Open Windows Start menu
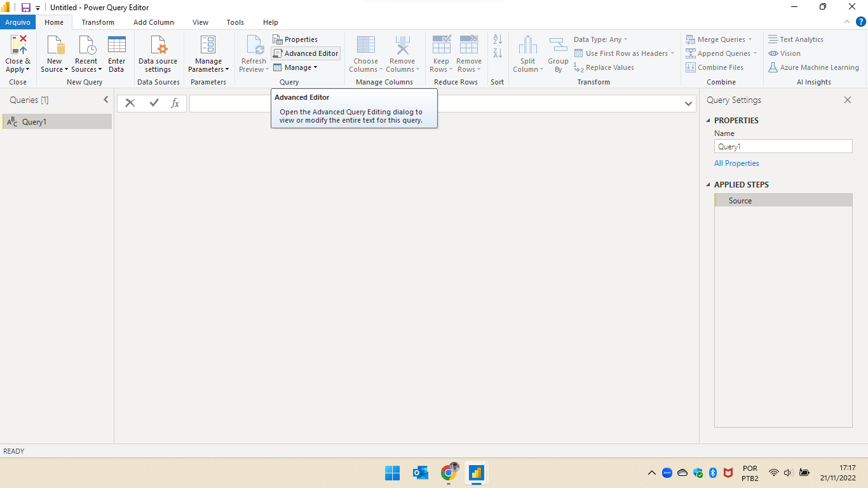 [392, 473]
